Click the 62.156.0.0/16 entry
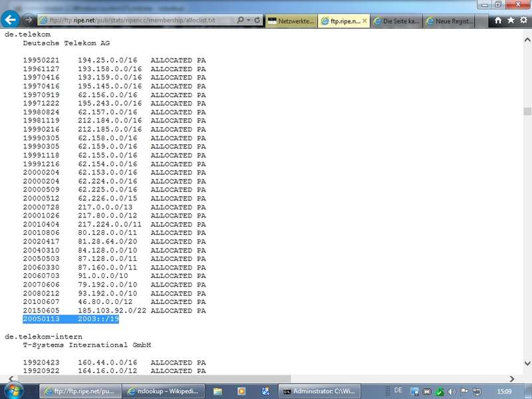The width and height of the screenshot is (532, 399). 108,95
